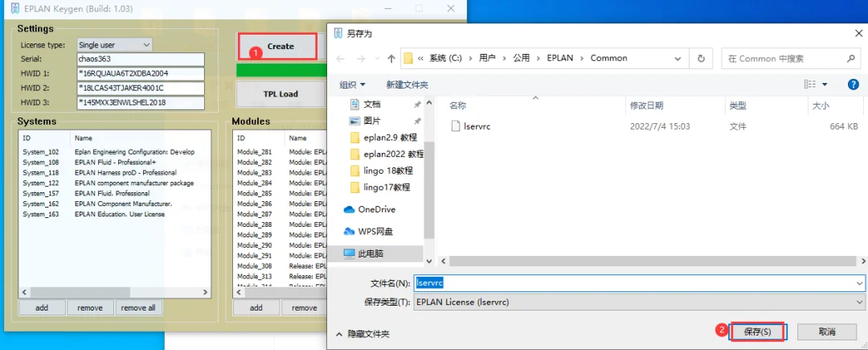Image resolution: width=868 pixels, height=350 pixels.
Task: Click the 名称 column sort arrow header
Action: 535,98
